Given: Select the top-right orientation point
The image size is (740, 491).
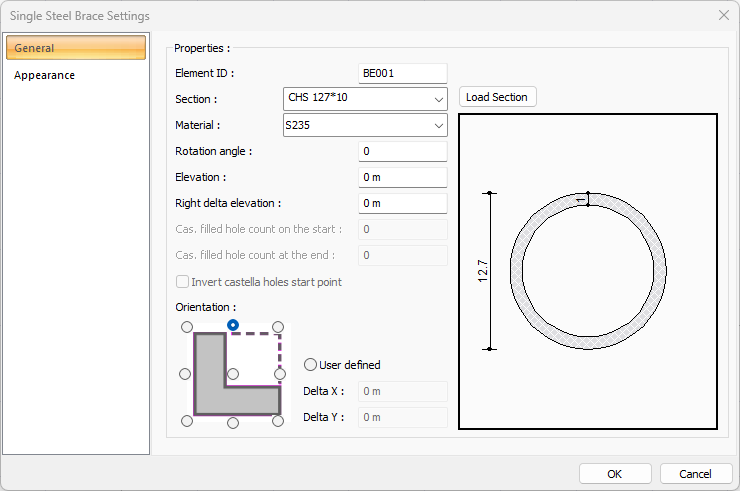Looking at the screenshot, I should (279, 327).
